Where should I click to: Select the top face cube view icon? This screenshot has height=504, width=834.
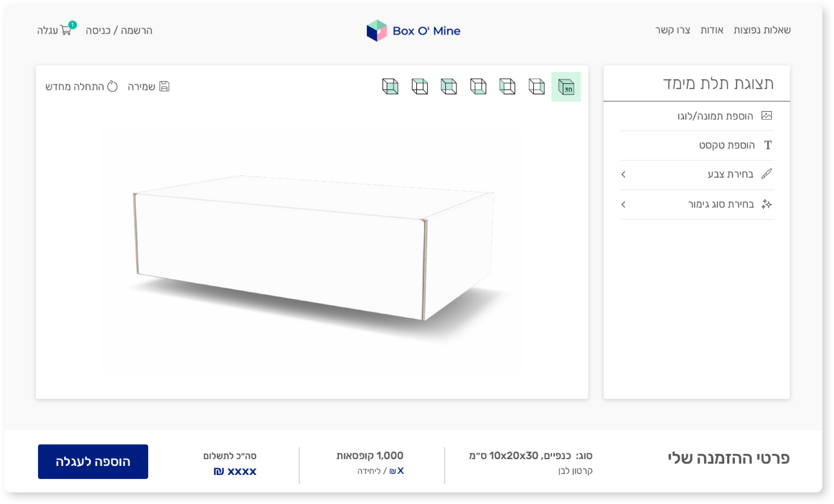pyautogui.click(x=420, y=86)
